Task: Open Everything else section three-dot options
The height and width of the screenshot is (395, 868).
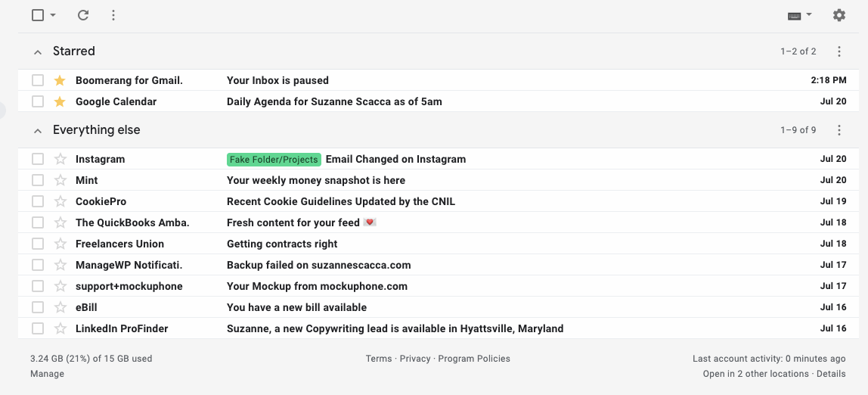Action: [839, 130]
